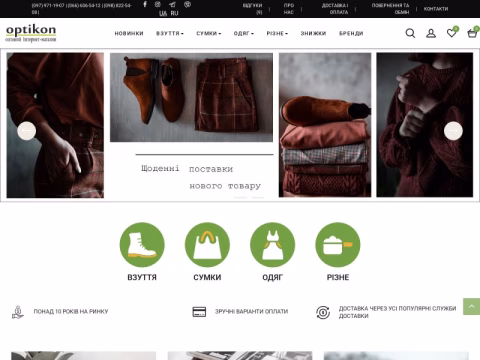Click the payment card icon
The width and height of the screenshot is (480, 360).
(x=199, y=312)
